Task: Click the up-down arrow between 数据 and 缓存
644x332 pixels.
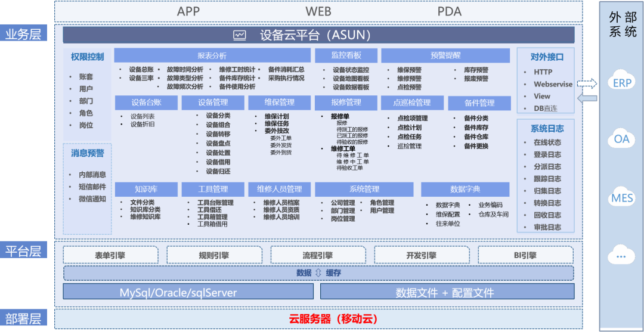Action: pos(318,273)
